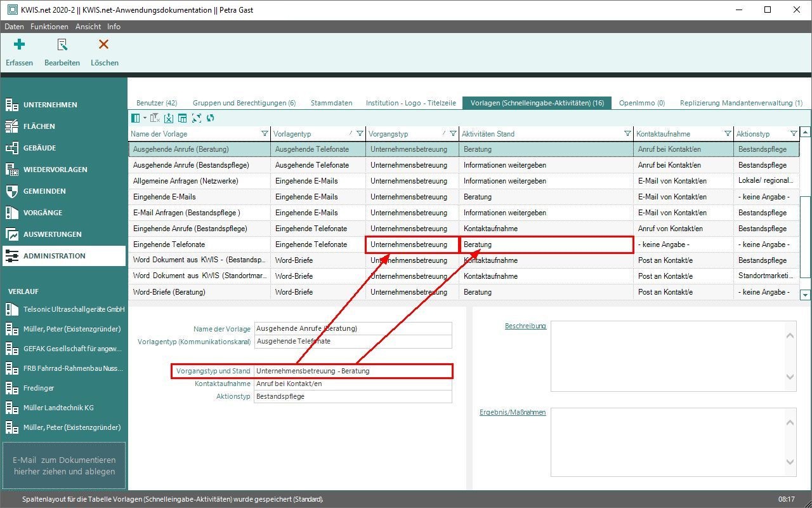Click the Vorgangstyp und Stand field
The image size is (812, 508).
pyautogui.click(x=353, y=371)
